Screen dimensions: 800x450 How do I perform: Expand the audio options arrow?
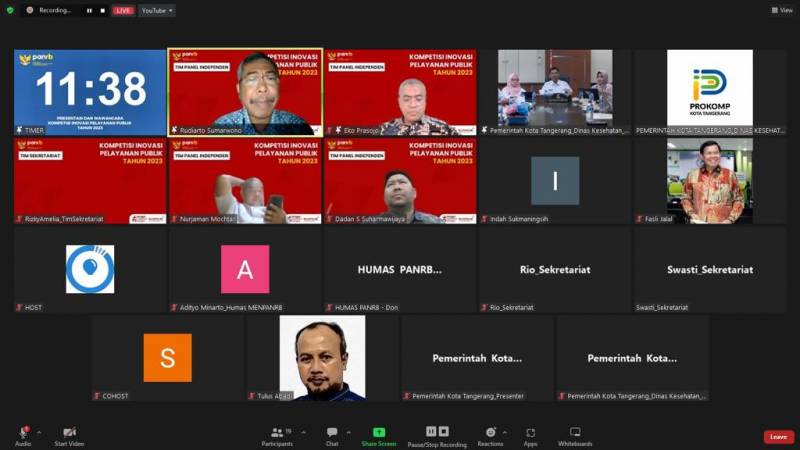(38, 432)
